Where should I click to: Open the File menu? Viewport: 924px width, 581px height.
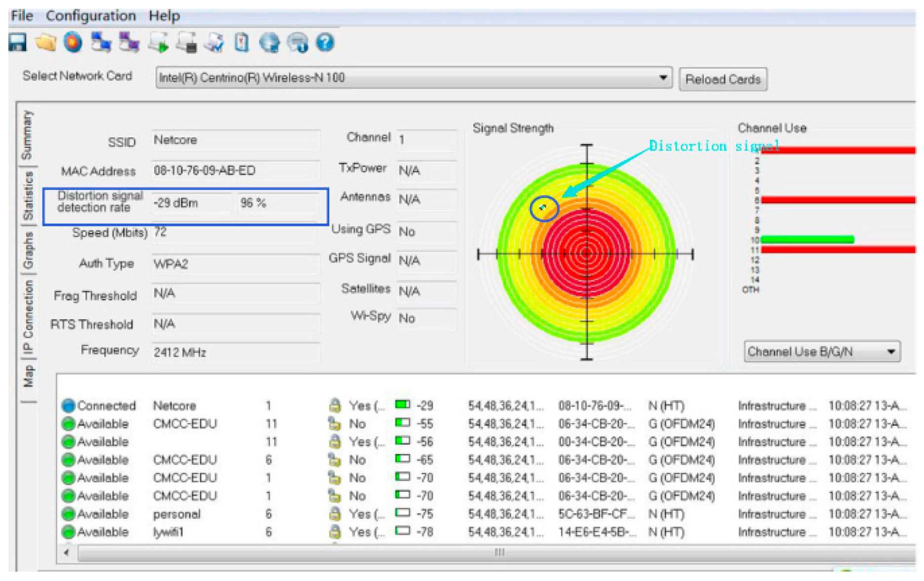[22, 16]
